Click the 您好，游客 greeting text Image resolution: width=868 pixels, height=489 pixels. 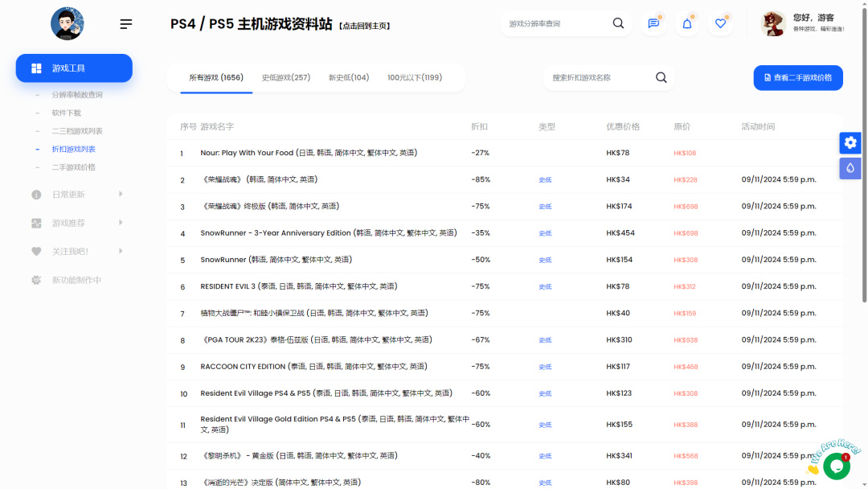coord(813,18)
